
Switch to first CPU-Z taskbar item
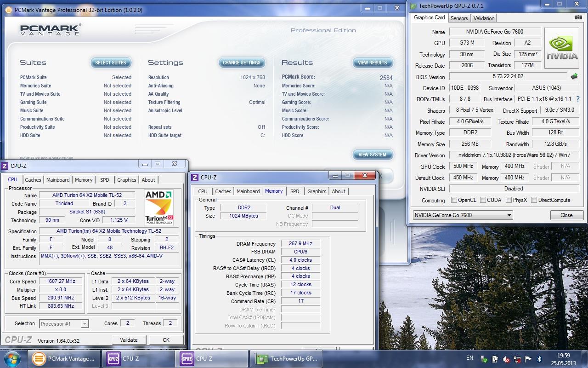click(137, 359)
